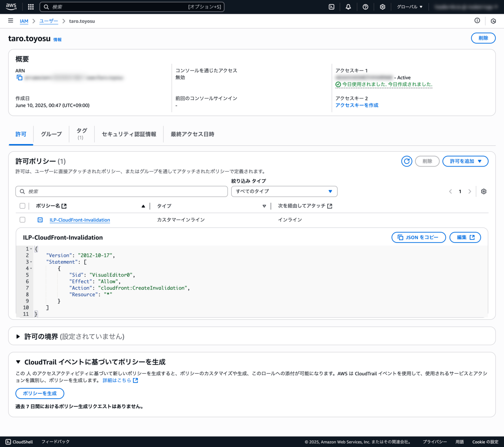
Task: Click the IAM breadcrumb link
Action: [24, 21]
